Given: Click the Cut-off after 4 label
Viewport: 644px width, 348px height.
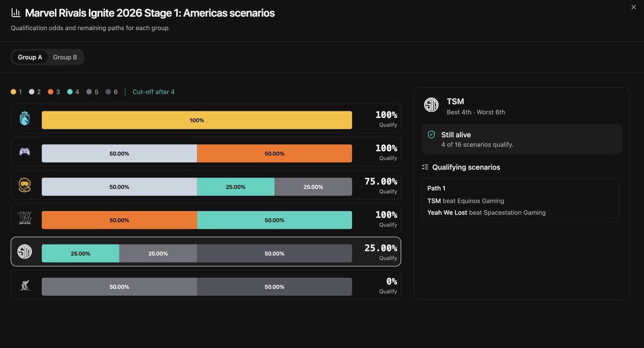Looking at the screenshot, I should (153, 92).
